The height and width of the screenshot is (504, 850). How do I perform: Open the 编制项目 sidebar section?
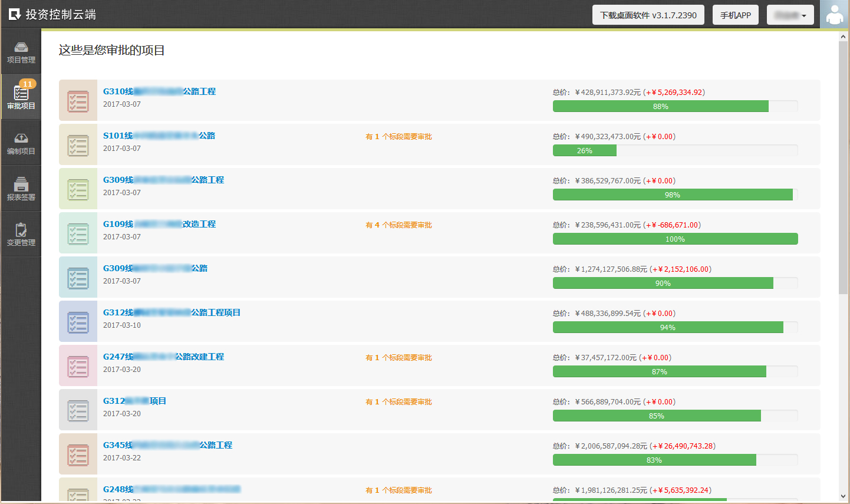[x=21, y=143]
